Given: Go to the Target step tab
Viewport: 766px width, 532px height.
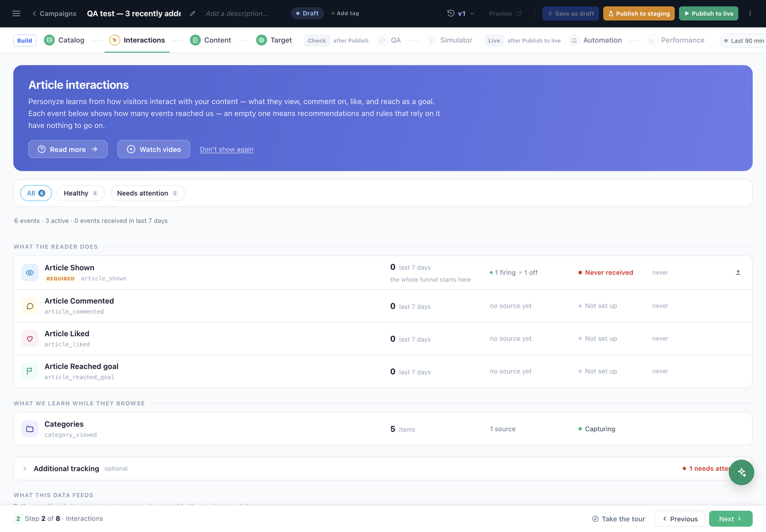Looking at the screenshot, I should coord(274,40).
